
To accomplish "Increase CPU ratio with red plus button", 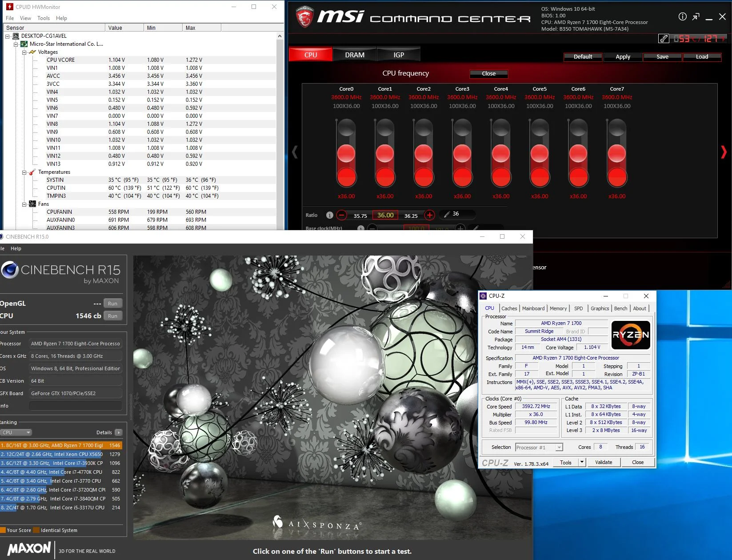I will tap(429, 215).
